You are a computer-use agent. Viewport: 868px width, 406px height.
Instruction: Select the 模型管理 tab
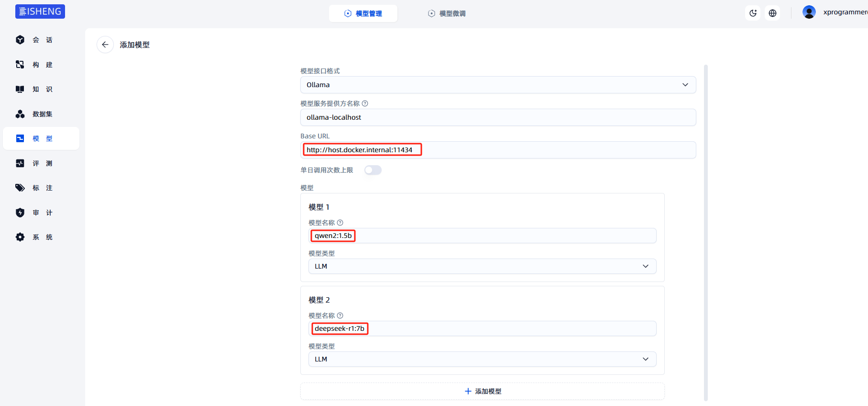[363, 13]
